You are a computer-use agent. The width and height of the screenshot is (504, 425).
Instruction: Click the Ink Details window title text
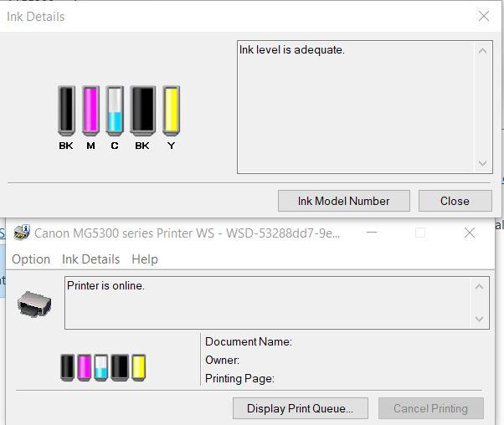click(x=36, y=17)
